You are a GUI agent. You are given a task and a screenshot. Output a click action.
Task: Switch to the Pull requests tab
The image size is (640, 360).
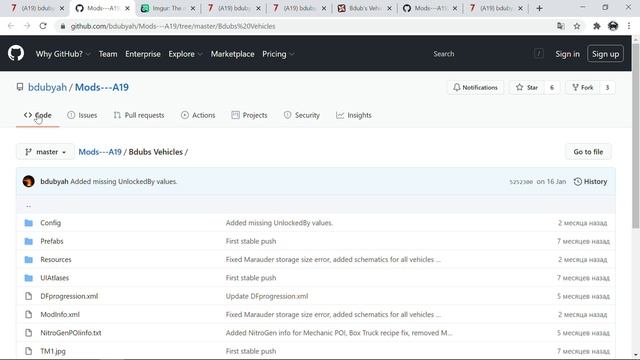coord(139,115)
